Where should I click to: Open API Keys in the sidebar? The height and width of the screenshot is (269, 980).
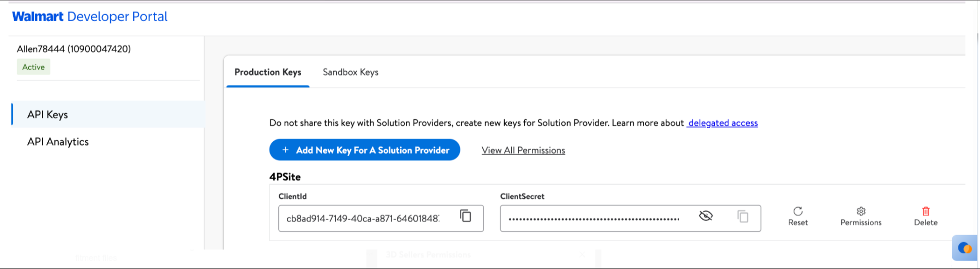[48, 115]
